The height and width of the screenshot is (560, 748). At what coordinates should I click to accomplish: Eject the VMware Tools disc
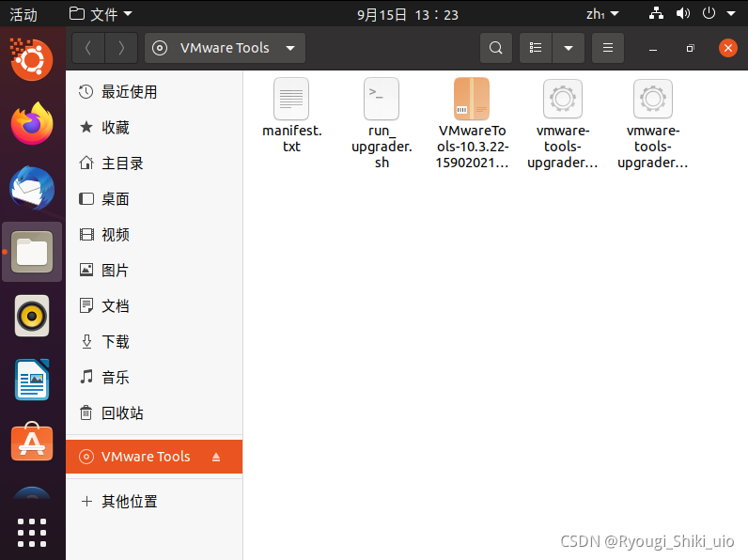[x=216, y=457]
